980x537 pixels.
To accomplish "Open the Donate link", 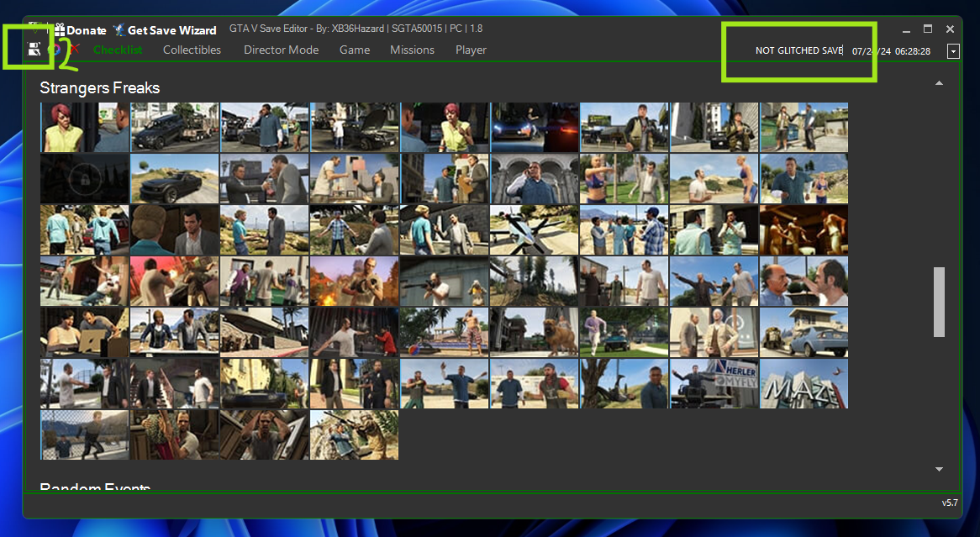I will click(87, 30).
